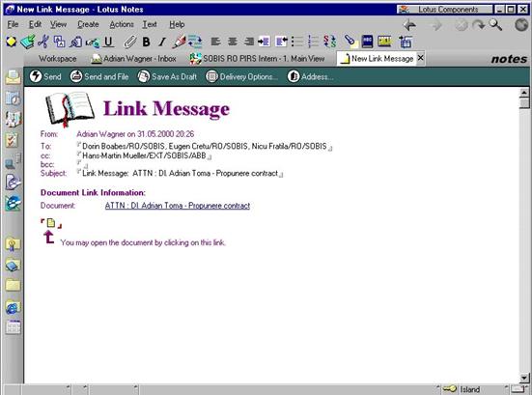
Task: Click the paperclip attachment icon
Action: click(129, 42)
